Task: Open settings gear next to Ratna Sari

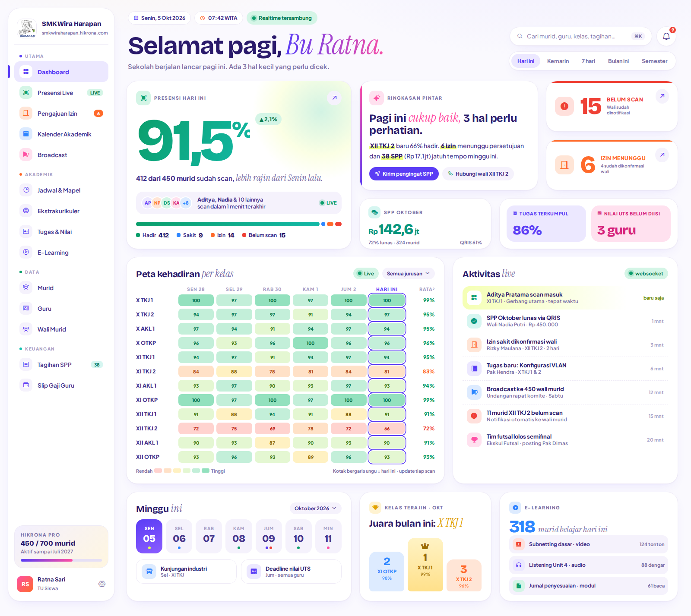Action: pyautogui.click(x=102, y=584)
